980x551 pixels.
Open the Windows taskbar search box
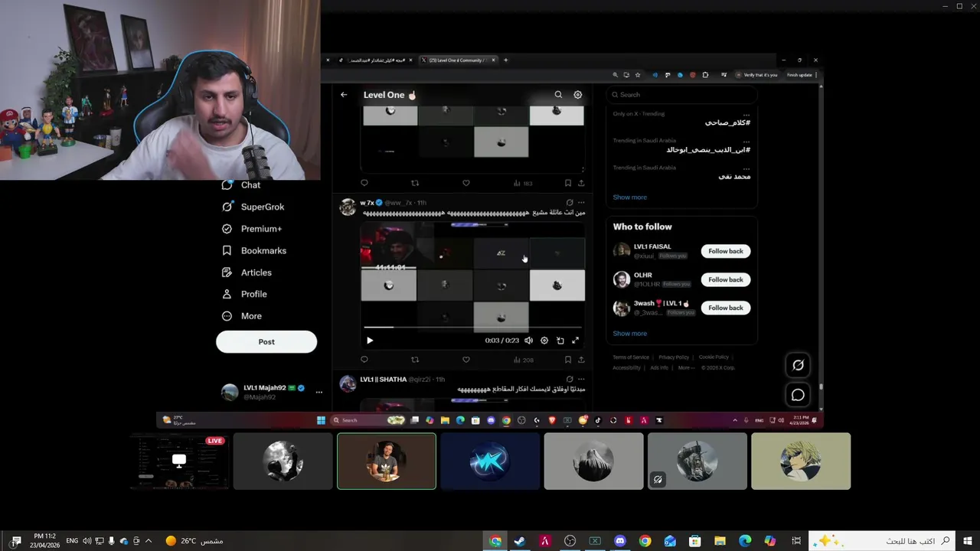[x=882, y=541]
